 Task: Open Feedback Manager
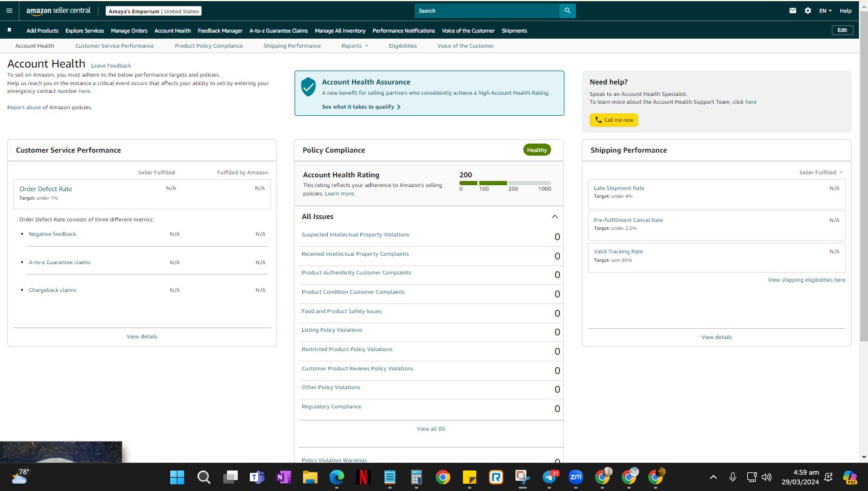(220, 31)
